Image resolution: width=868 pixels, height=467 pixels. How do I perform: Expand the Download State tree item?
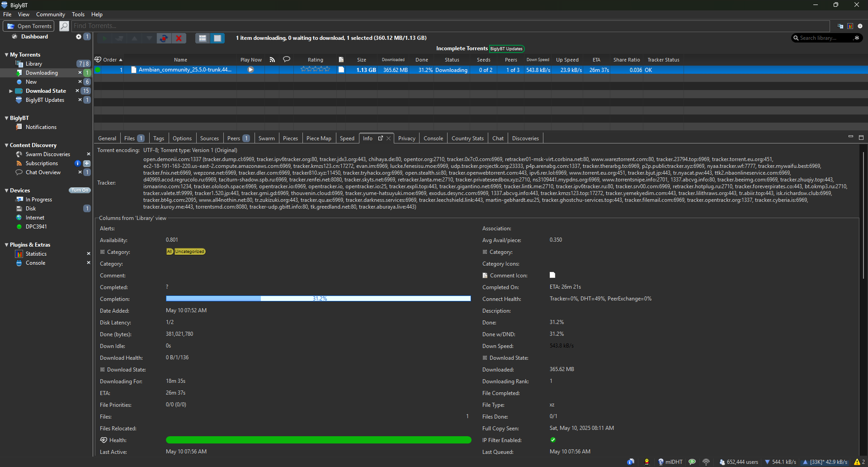tap(11, 91)
